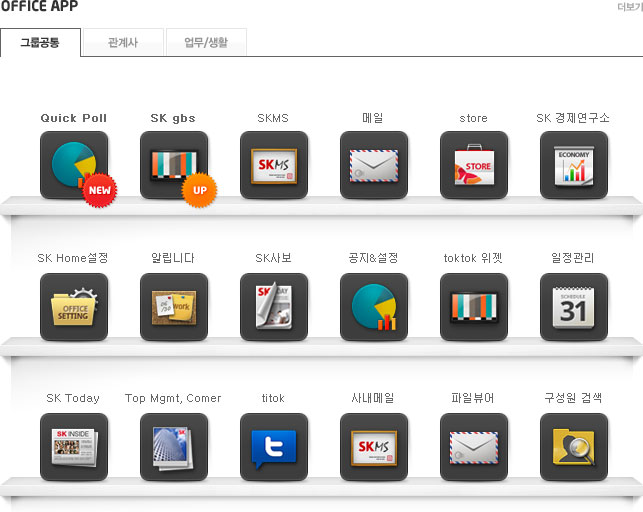This screenshot has width=643, height=512.
Task: Click the 더보기 link at top right
Action: coord(630,7)
